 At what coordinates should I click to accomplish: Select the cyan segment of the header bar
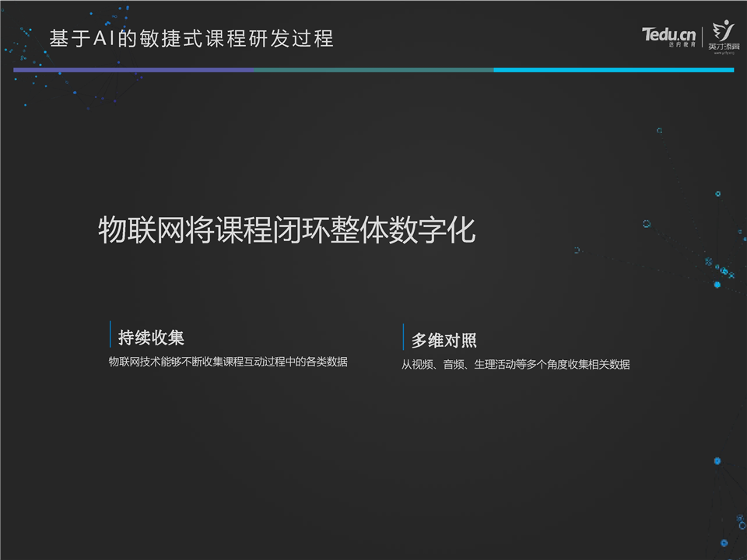[x=613, y=70]
